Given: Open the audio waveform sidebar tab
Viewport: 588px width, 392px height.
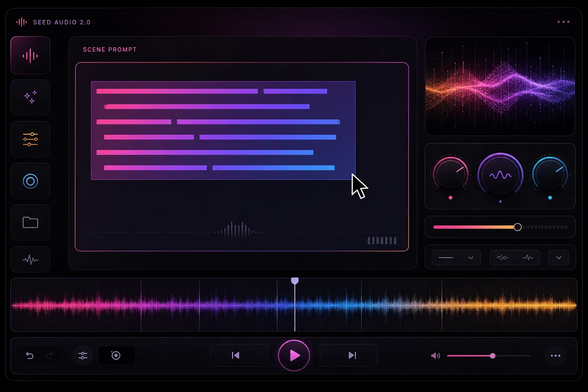Looking at the screenshot, I should tap(30, 56).
